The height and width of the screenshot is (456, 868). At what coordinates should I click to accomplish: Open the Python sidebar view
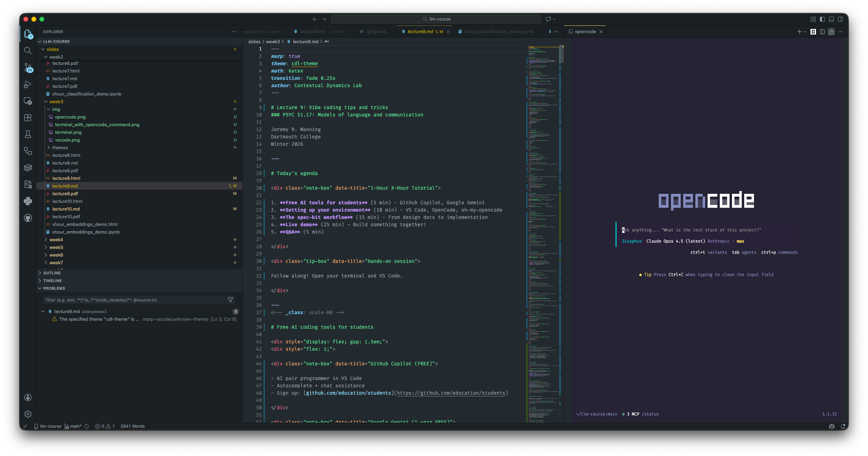[28, 201]
